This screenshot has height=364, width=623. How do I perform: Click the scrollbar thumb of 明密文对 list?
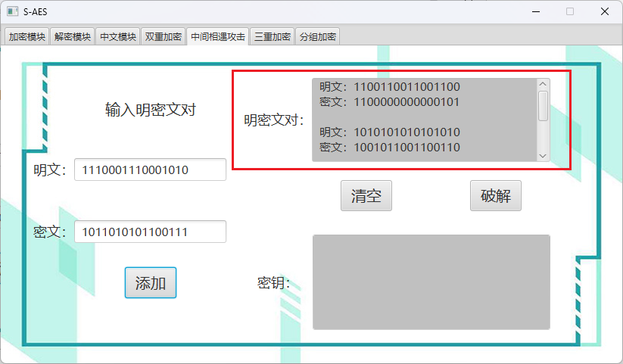click(543, 106)
